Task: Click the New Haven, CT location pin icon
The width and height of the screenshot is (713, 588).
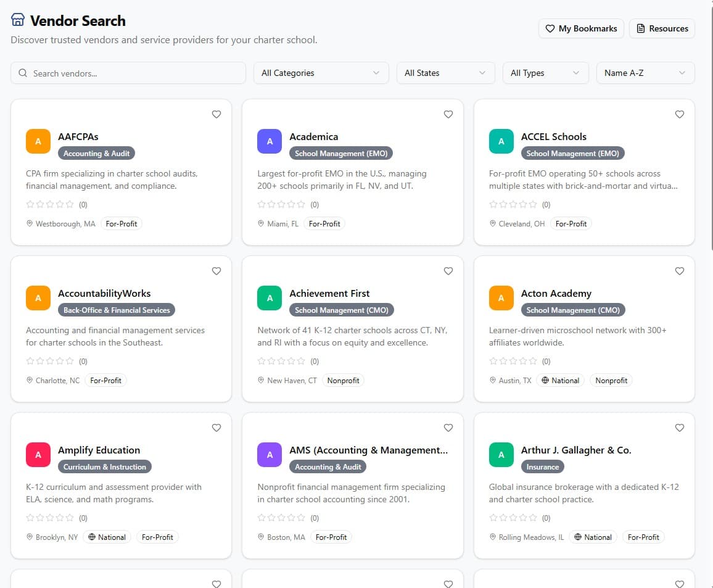Action: [261, 380]
